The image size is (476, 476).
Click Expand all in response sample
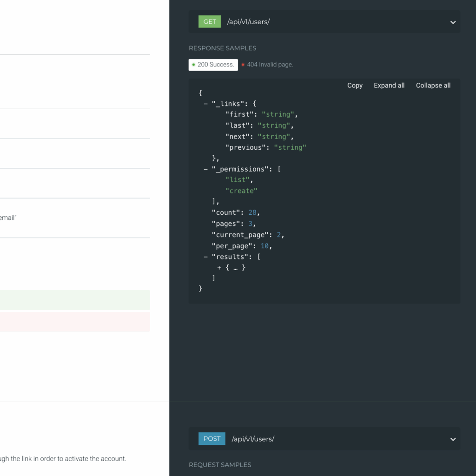pyautogui.click(x=389, y=86)
